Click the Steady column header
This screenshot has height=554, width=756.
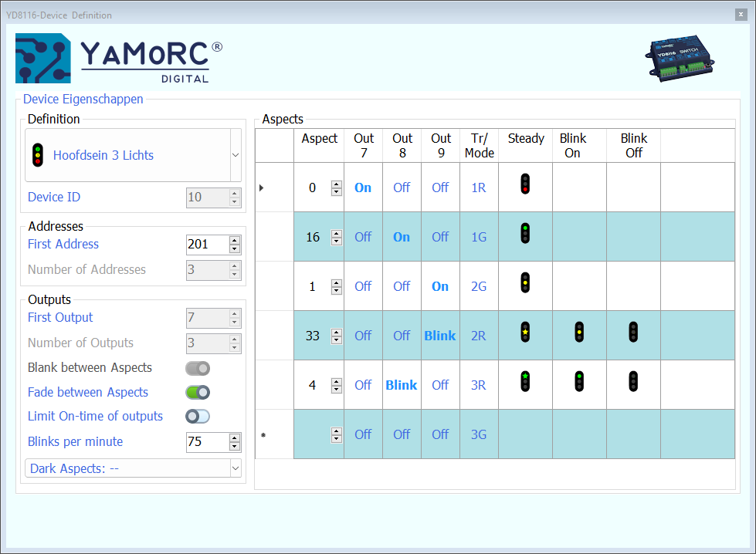pyautogui.click(x=525, y=139)
